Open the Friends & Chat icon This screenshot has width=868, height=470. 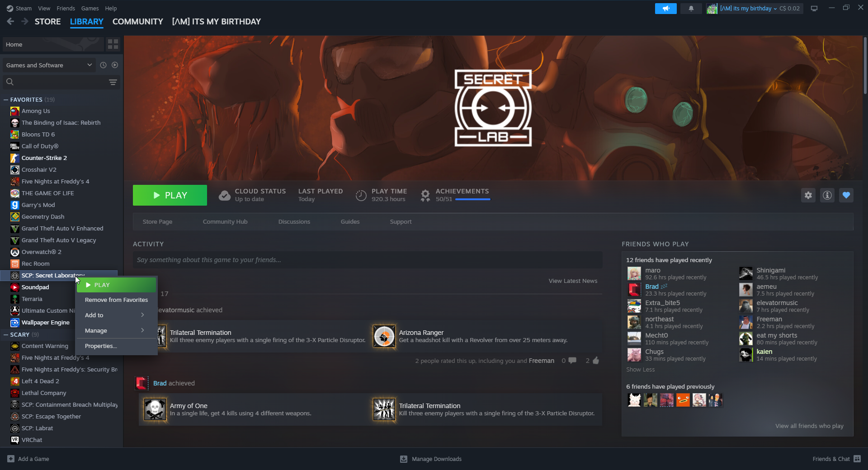[x=857, y=459]
